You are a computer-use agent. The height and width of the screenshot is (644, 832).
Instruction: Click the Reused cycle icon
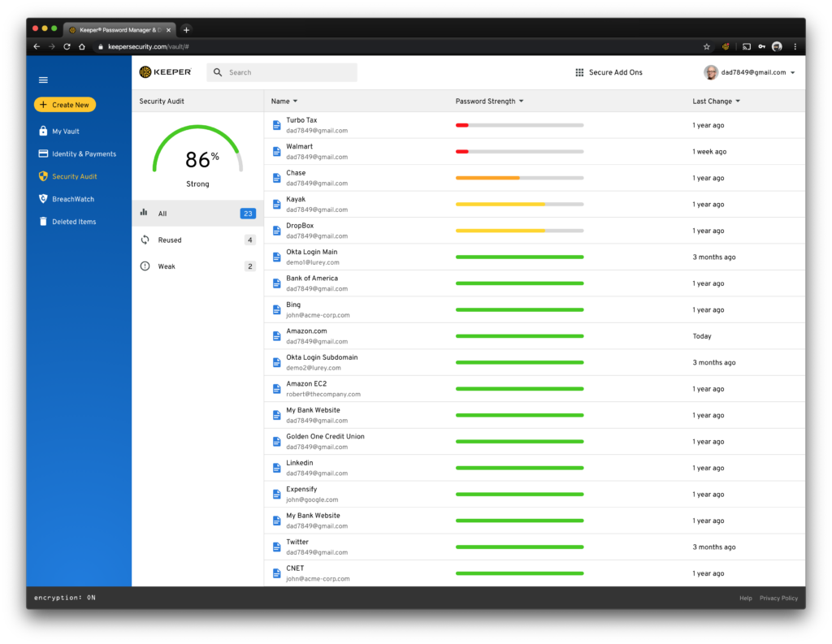pos(145,240)
